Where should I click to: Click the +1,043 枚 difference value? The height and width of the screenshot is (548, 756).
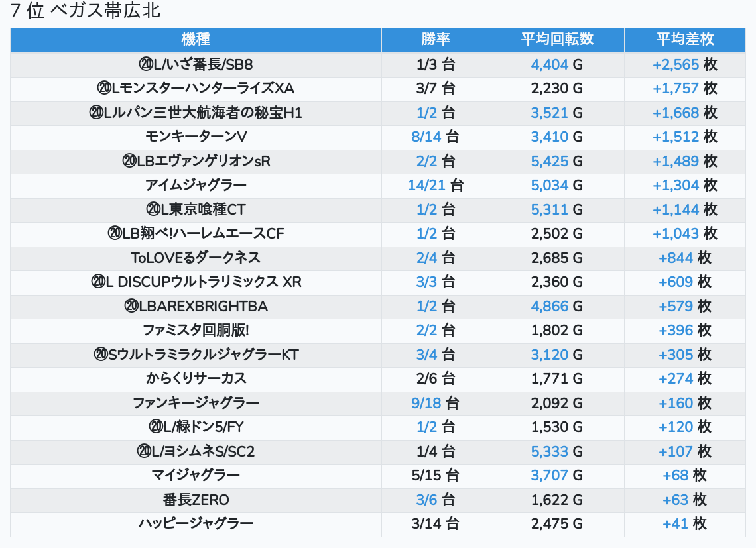(x=684, y=234)
